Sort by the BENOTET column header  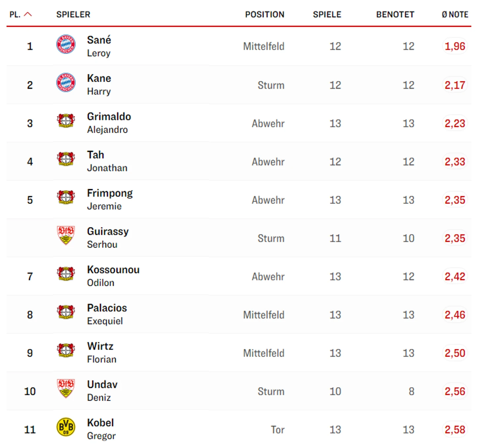pyautogui.click(x=395, y=15)
